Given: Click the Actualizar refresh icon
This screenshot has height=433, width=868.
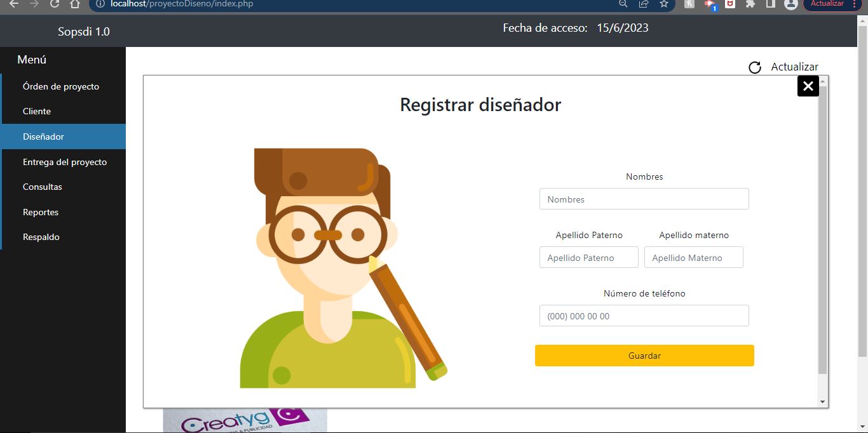Looking at the screenshot, I should [755, 67].
